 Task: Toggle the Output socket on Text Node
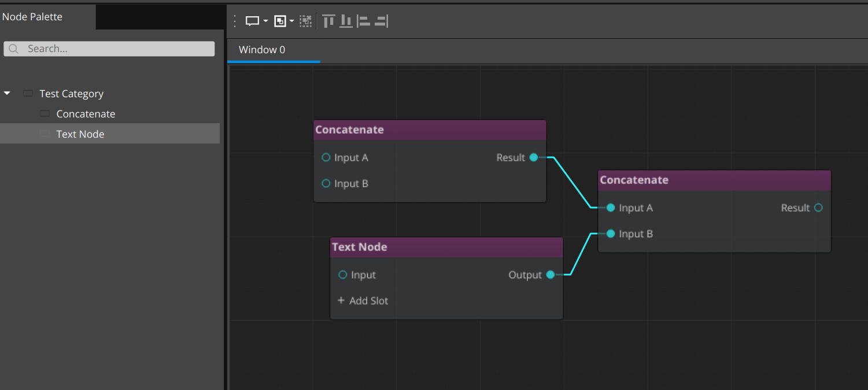pyautogui.click(x=550, y=275)
